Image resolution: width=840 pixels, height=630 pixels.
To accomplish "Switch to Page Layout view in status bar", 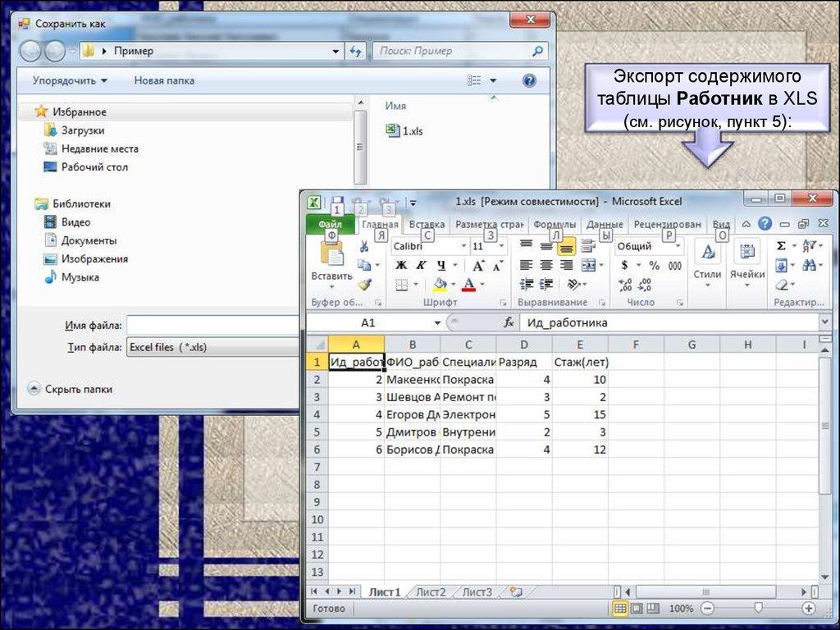I will coord(637,609).
